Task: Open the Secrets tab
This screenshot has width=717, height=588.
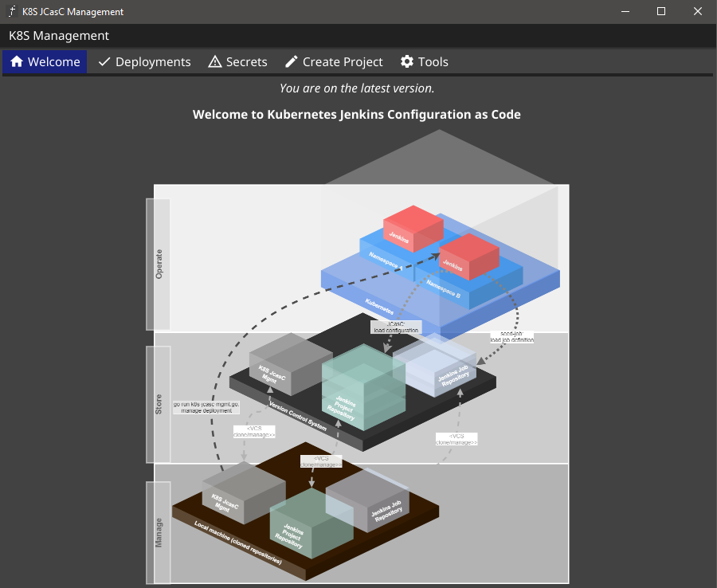Action: (x=237, y=61)
